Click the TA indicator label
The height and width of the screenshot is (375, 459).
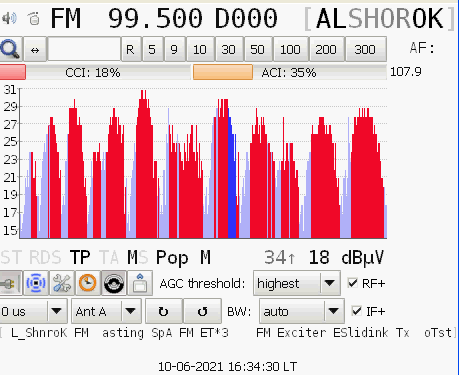pyautogui.click(x=109, y=258)
